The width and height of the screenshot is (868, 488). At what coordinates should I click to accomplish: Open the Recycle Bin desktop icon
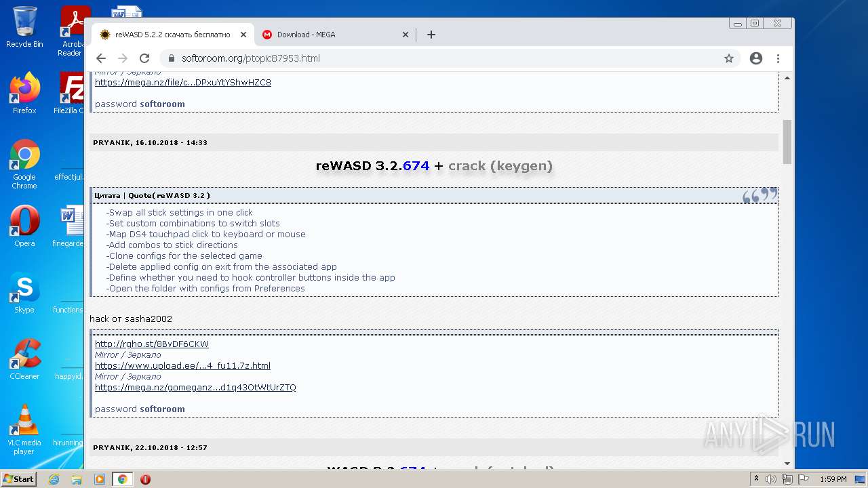[24, 27]
